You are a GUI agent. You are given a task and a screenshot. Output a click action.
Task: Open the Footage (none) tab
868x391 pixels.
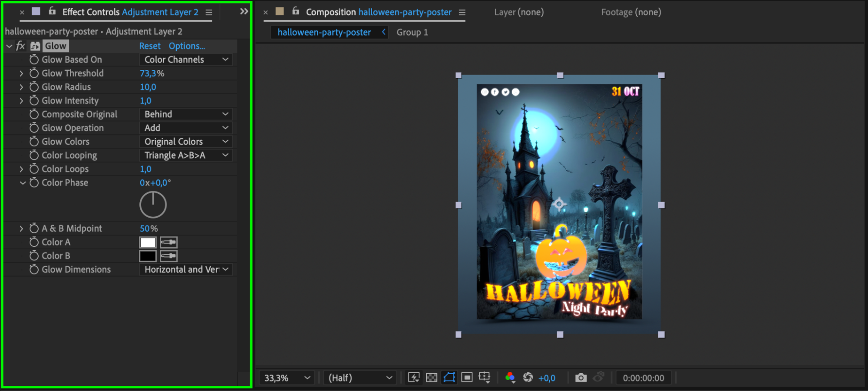tap(630, 12)
